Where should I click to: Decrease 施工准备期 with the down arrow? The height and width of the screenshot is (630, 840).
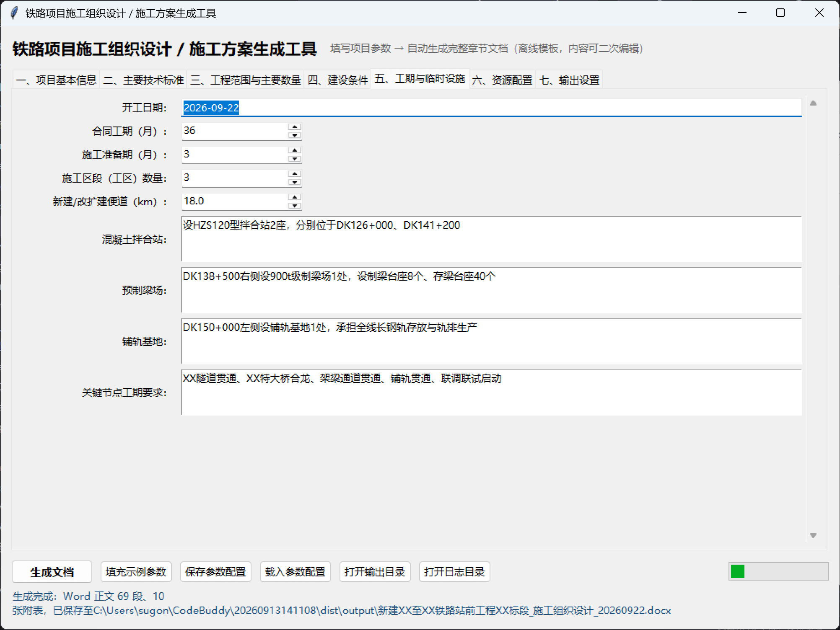[x=295, y=159]
